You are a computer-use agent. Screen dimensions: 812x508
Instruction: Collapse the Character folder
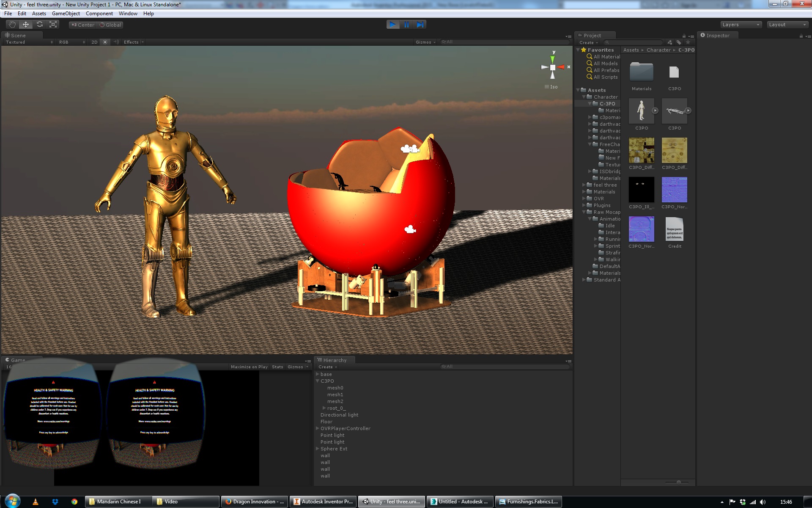click(x=584, y=97)
